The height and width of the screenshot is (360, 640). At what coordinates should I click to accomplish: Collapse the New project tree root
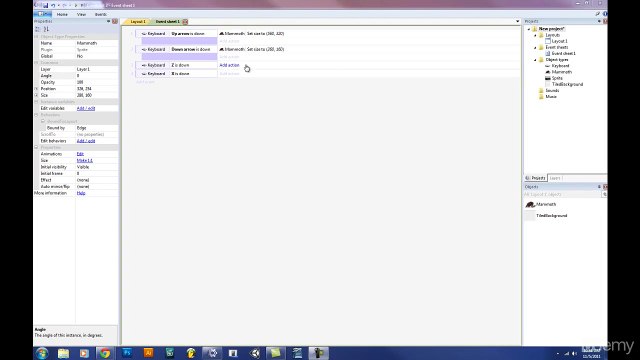[x=529, y=29]
